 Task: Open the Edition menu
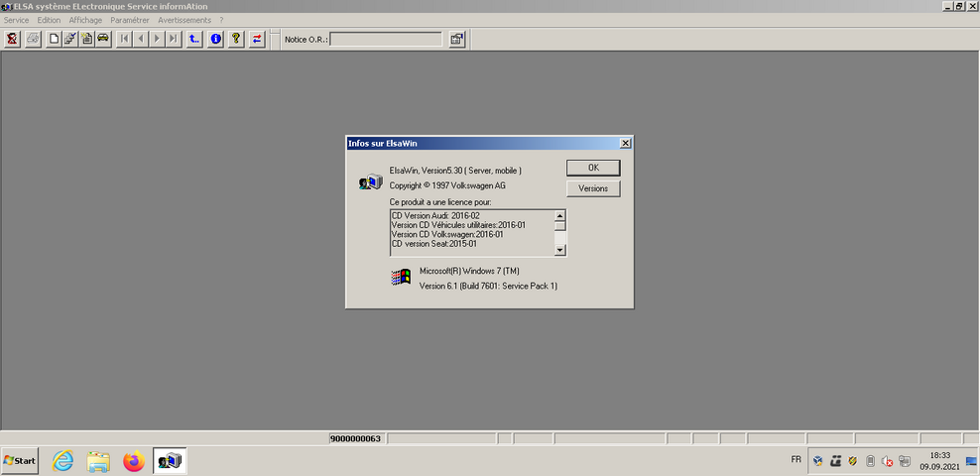[49, 20]
